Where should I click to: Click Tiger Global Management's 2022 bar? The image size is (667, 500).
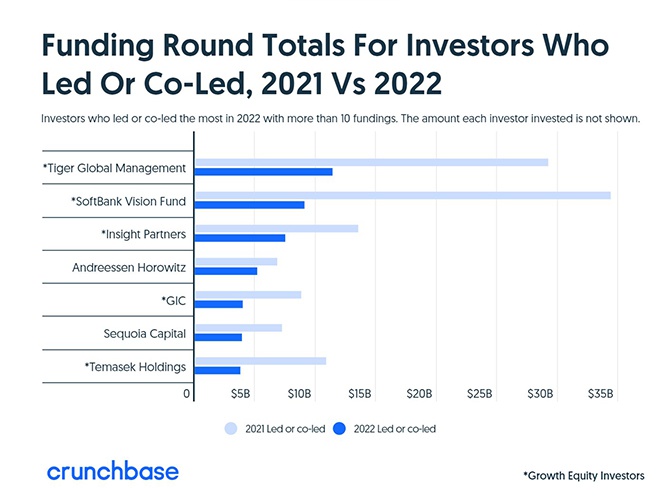[263, 172]
